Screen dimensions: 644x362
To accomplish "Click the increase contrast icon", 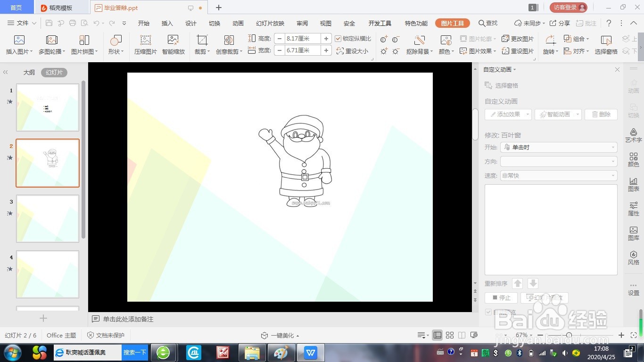I will (x=384, y=39).
